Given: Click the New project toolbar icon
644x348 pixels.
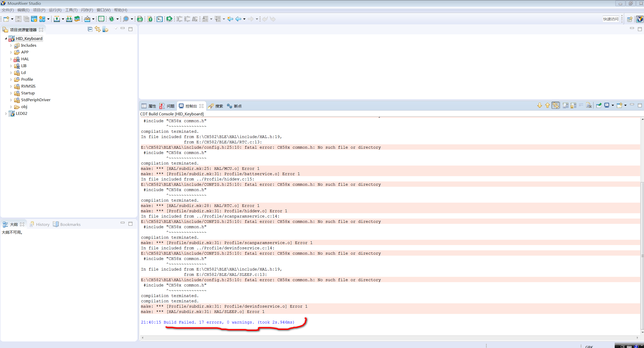Looking at the screenshot, I should pyautogui.click(x=6, y=19).
